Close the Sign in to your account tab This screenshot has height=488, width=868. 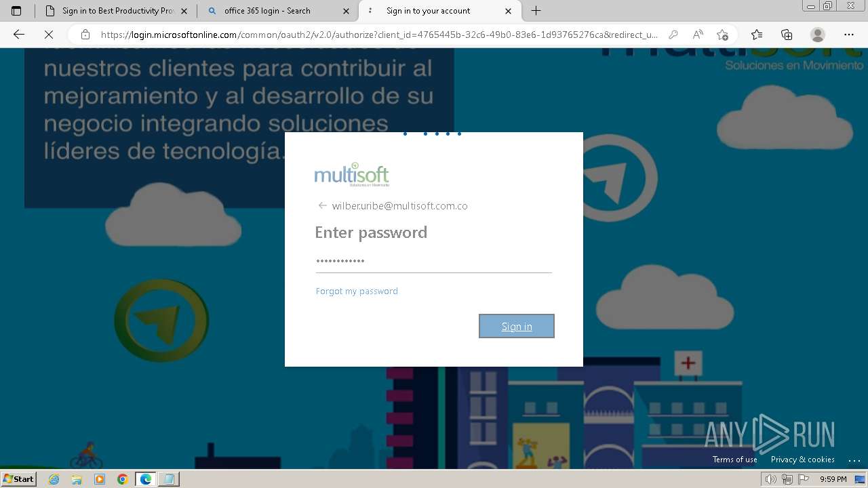(509, 11)
